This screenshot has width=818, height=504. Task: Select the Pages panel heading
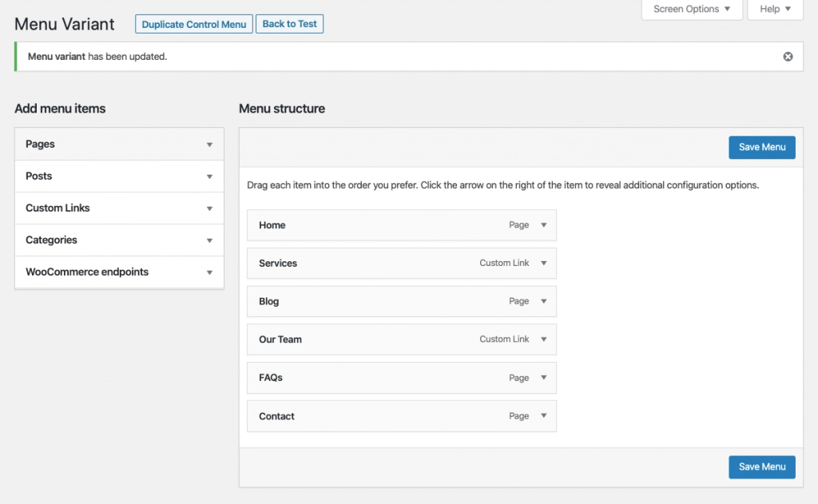[x=120, y=144]
